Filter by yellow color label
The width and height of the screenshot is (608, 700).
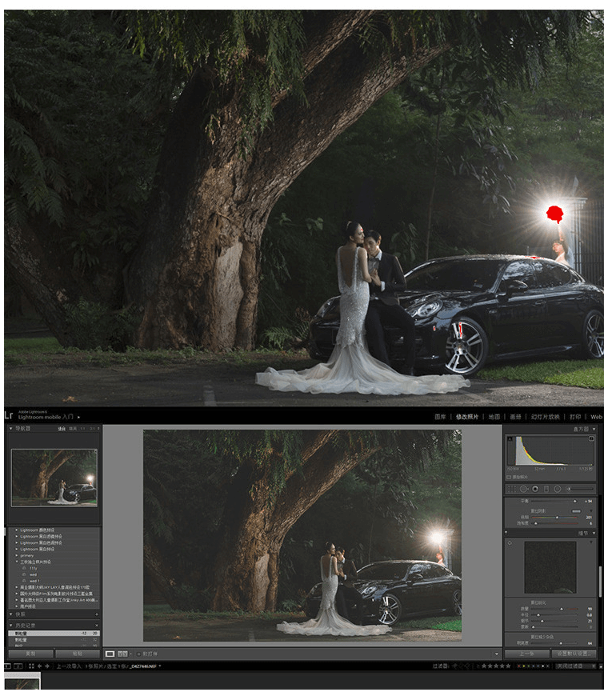coord(525,666)
